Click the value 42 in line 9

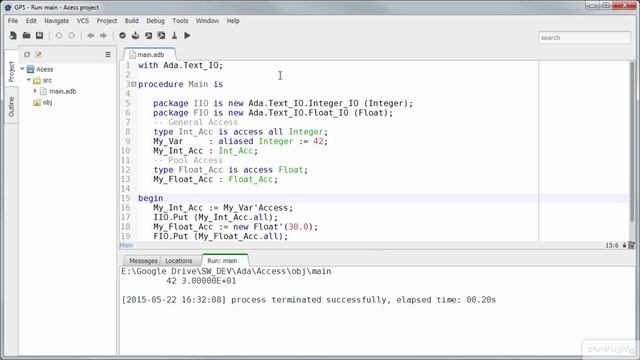[x=318, y=141]
